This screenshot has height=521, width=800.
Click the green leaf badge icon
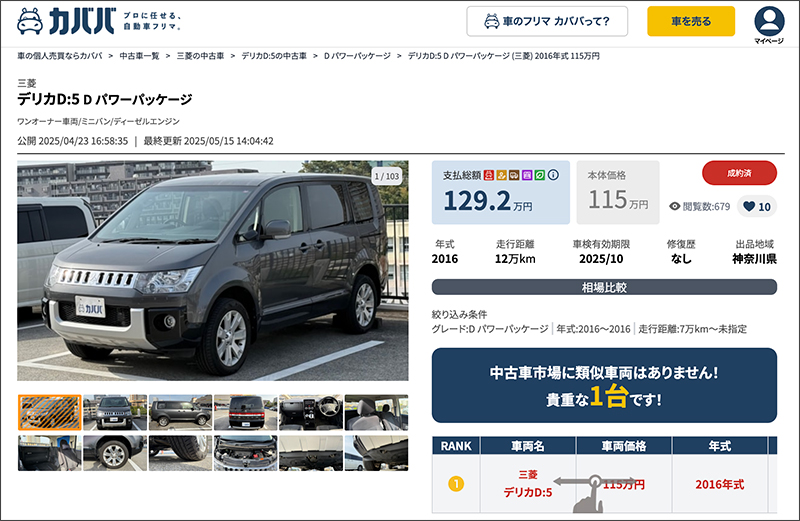coord(540,175)
